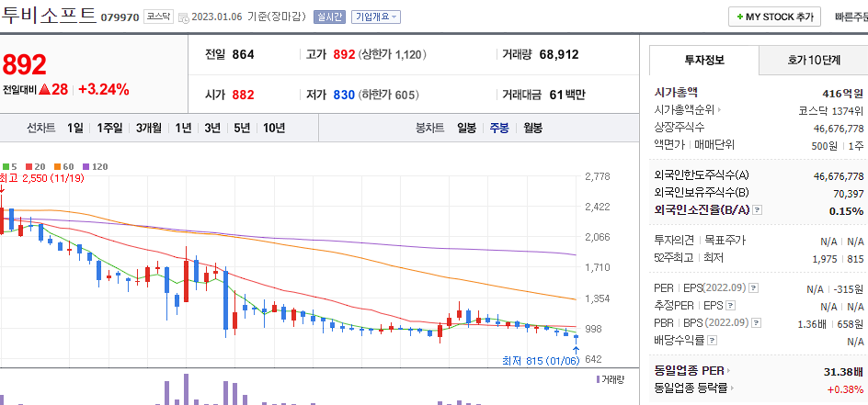Open help icon next to PER EPS(2022.09)
Screen dimensions: 868x405
click(753, 287)
